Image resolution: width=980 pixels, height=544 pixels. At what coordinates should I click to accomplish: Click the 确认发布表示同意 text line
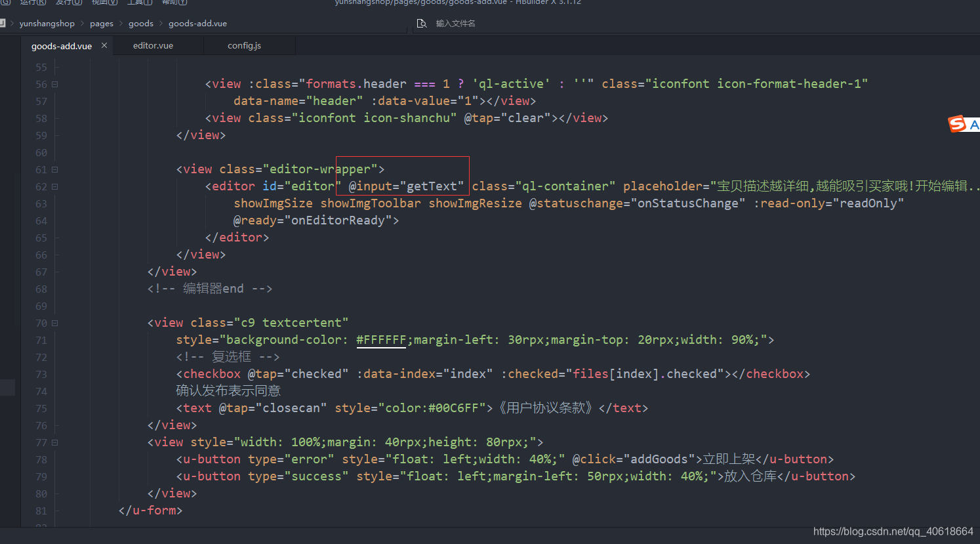(x=228, y=391)
